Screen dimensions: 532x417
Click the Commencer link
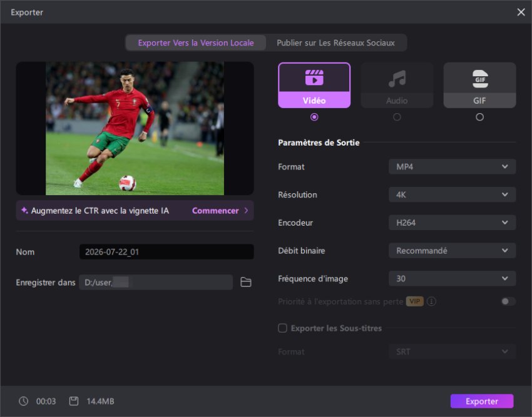(215, 211)
